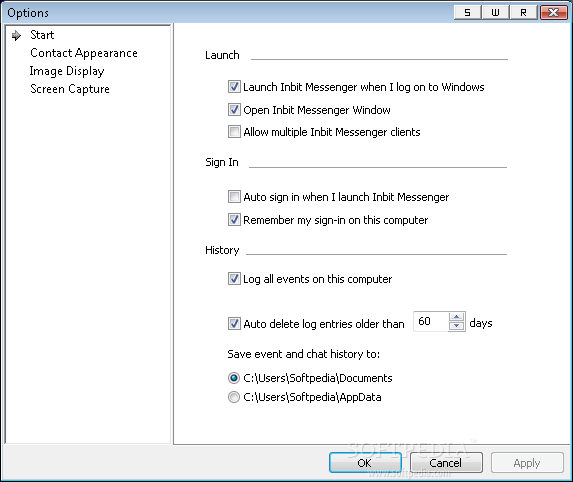573x482 pixels.
Task: Click the S title bar button
Action: [x=467, y=12]
